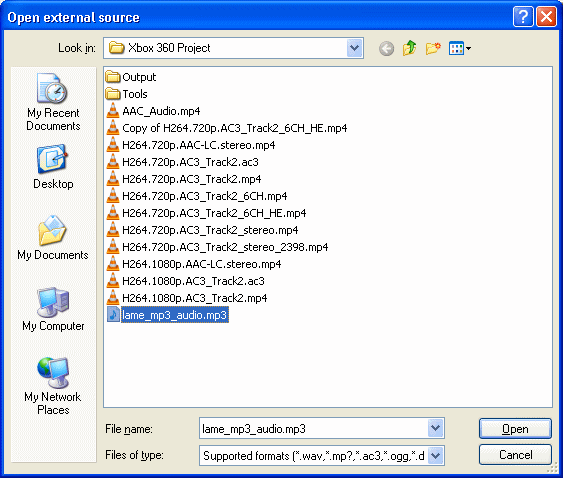Viewport: 563px width, 478px height.
Task: Click the Help question mark button
Action: pyautogui.click(x=523, y=17)
